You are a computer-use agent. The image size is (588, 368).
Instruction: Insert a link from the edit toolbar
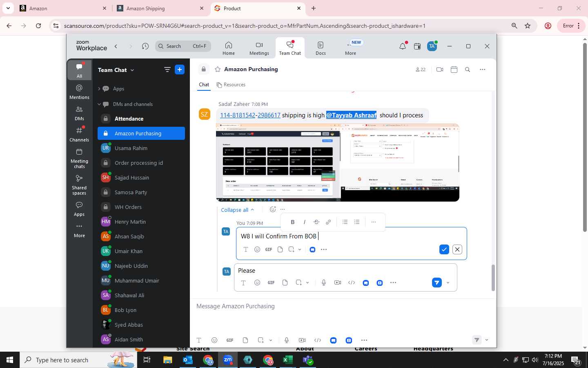[328, 222]
